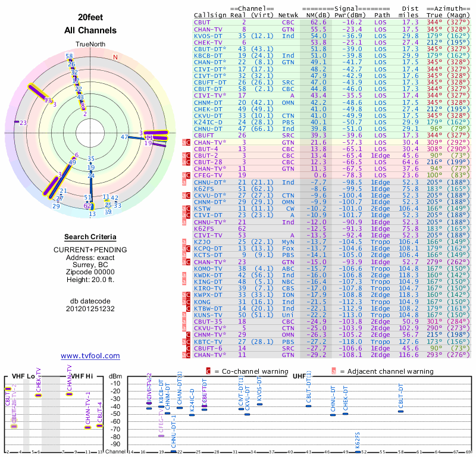Click the 20feet title
The width and height of the screenshot is (476, 457).
(90, 17)
